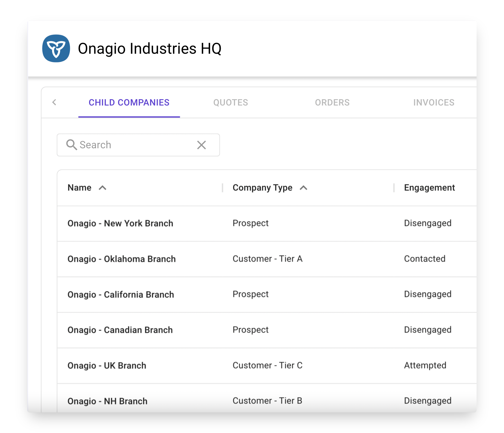The width and height of the screenshot is (504, 433).
Task: Select Disengaged in Canadian row
Action: point(428,330)
